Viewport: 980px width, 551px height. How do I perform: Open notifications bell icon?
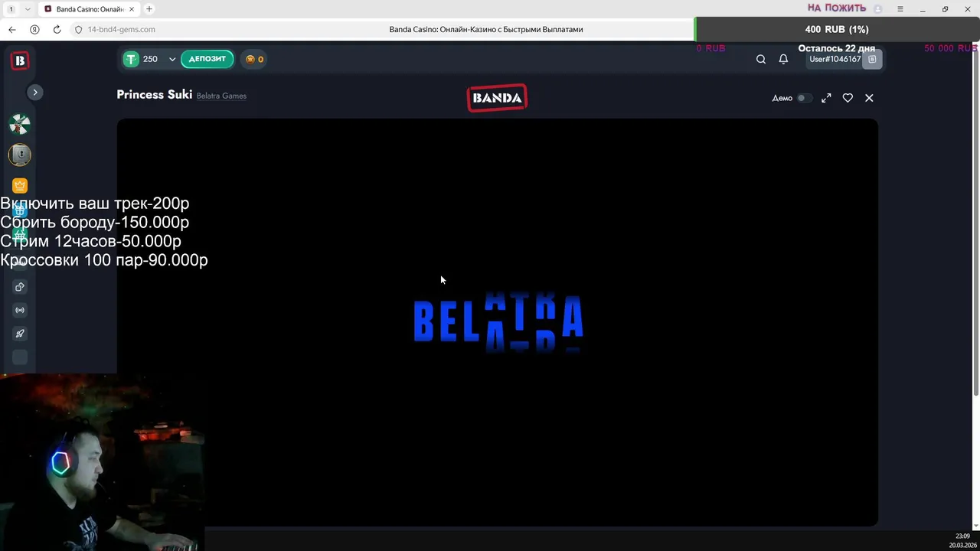pos(783,59)
